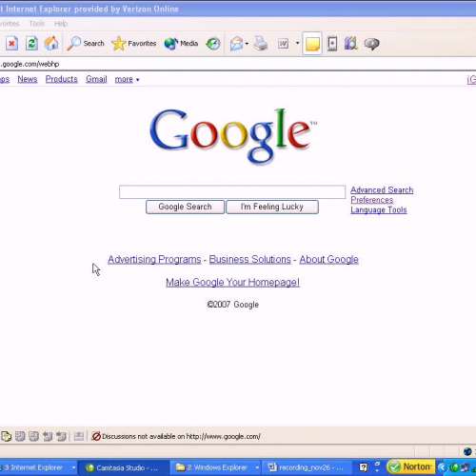
Task: Open the Gmail link
Action: click(96, 79)
